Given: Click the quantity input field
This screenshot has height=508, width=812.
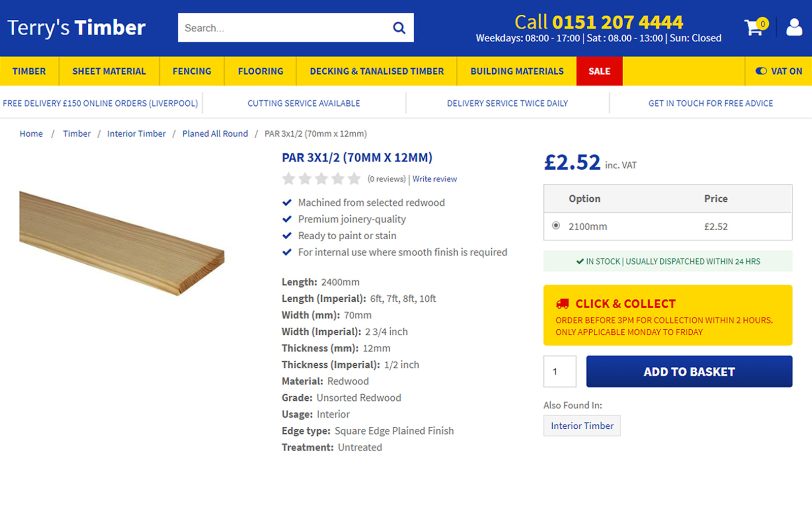Looking at the screenshot, I should (560, 371).
